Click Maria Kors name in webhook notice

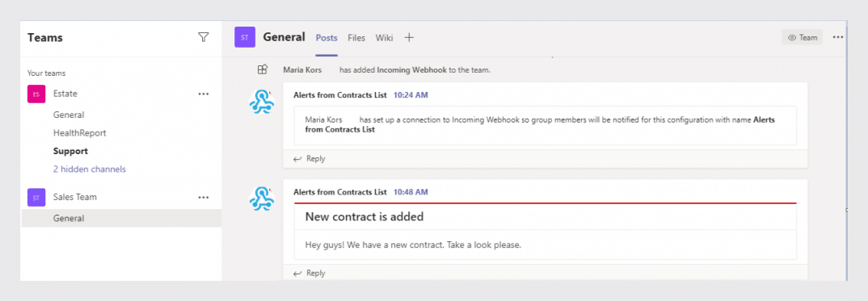tap(302, 70)
